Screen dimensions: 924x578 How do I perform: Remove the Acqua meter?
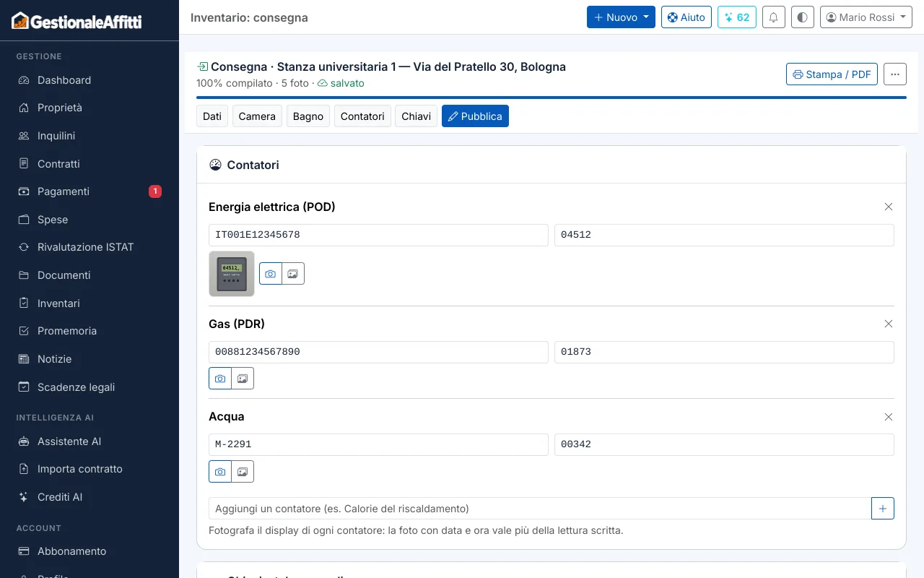coord(889,417)
